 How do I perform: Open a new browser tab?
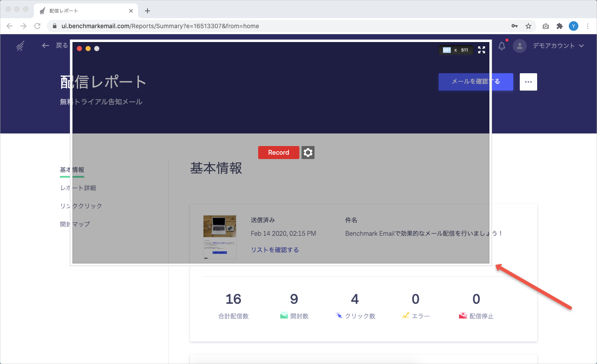click(148, 11)
